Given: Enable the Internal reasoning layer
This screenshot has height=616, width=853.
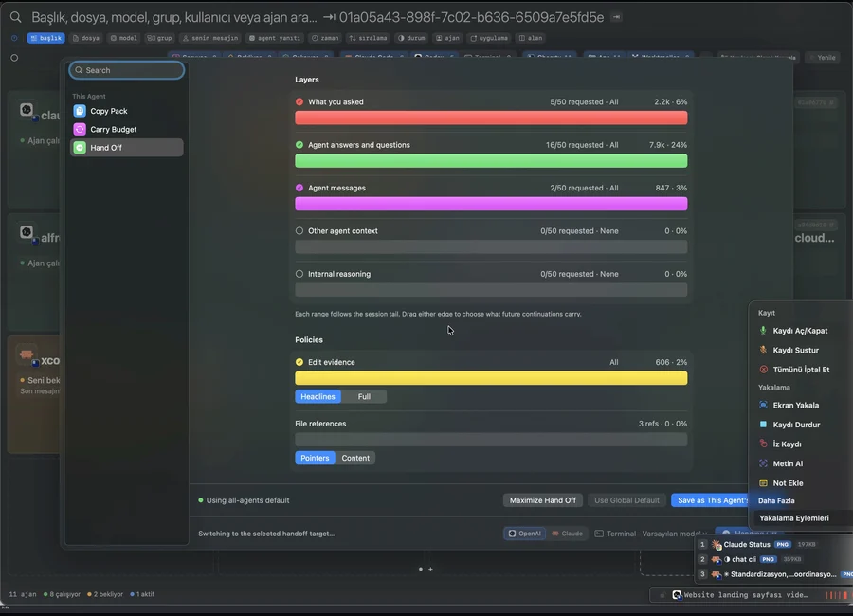Looking at the screenshot, I should click(299, 274).
